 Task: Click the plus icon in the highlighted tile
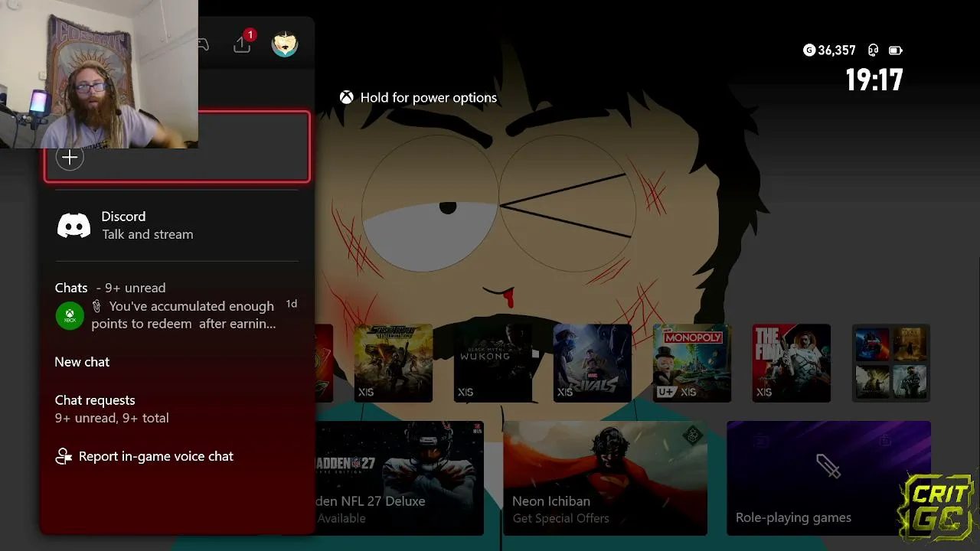click(x=70, y=158)
